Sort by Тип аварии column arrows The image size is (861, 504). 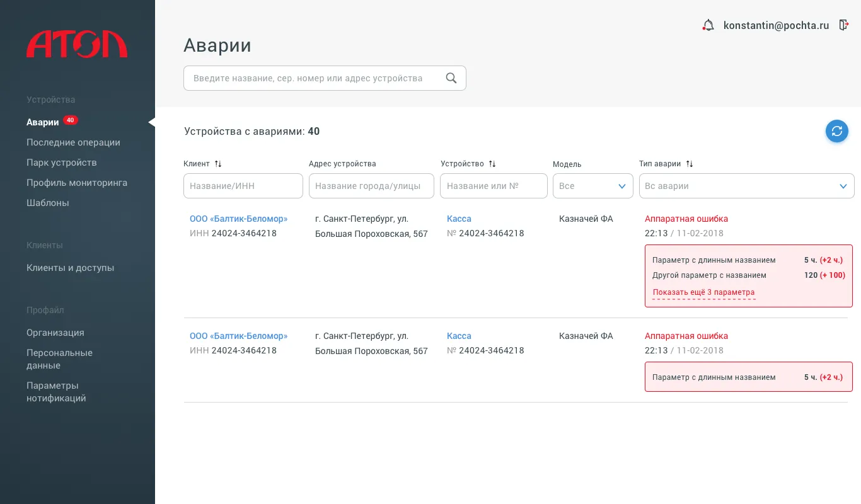tap(690, 164)
